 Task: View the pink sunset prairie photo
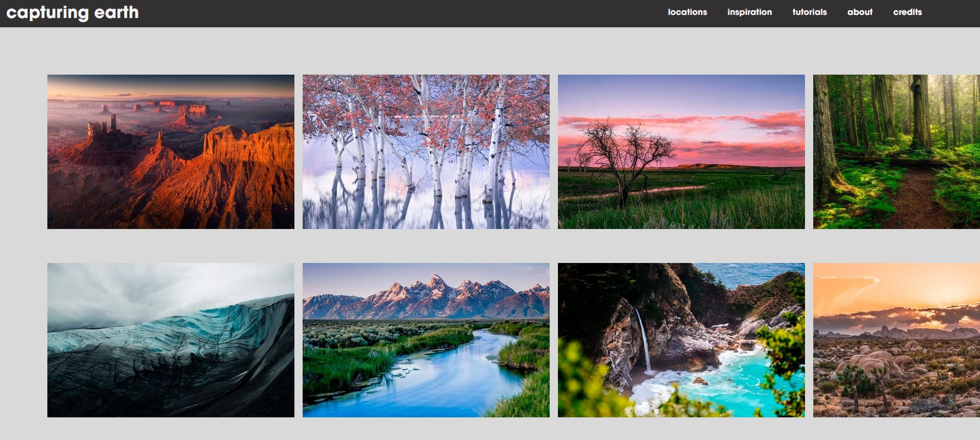tap(681, 152)
